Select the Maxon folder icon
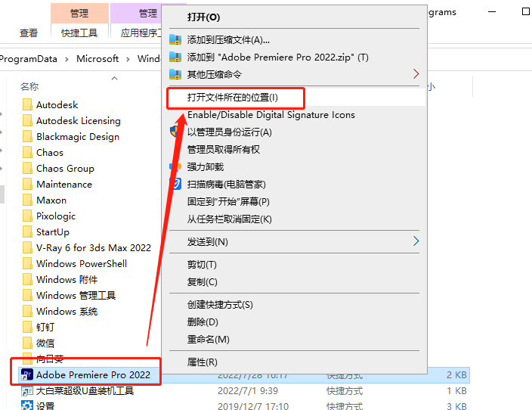532x410 pixels. point(27,200)
